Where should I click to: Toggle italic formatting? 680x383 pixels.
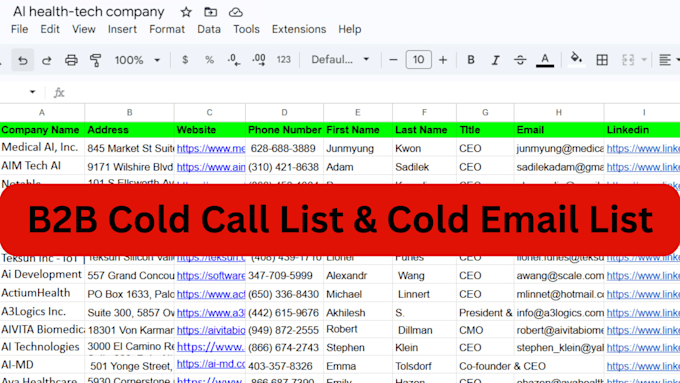coord(495,60)
